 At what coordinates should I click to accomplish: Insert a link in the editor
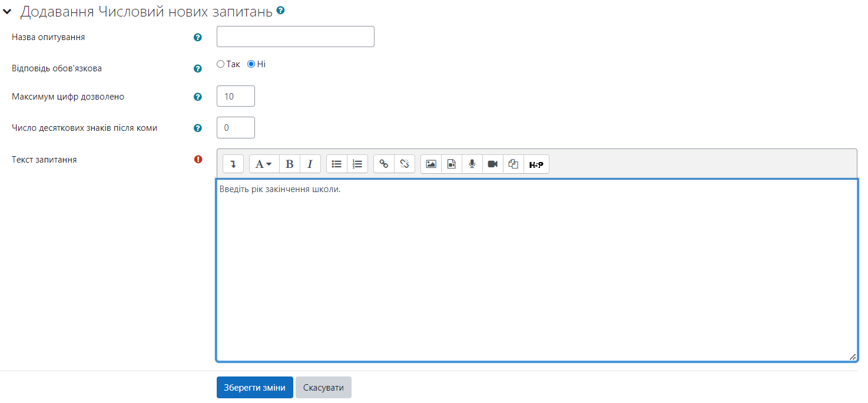coord(384,164)
